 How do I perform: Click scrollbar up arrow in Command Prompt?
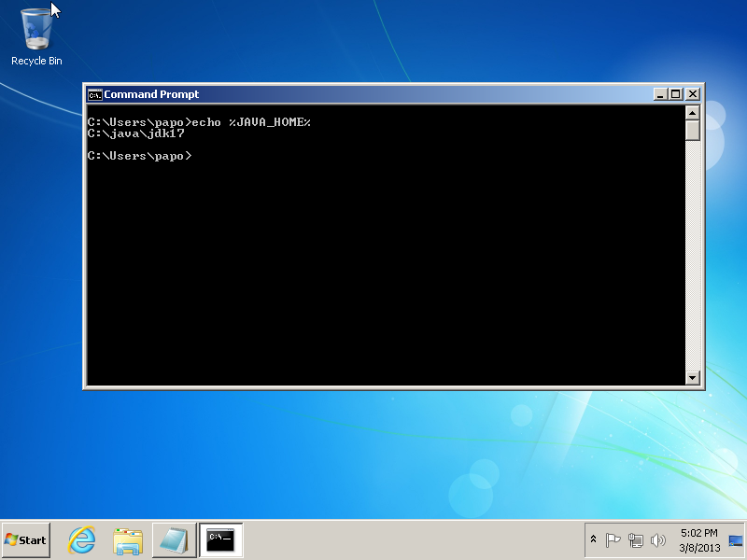point(692,113)
